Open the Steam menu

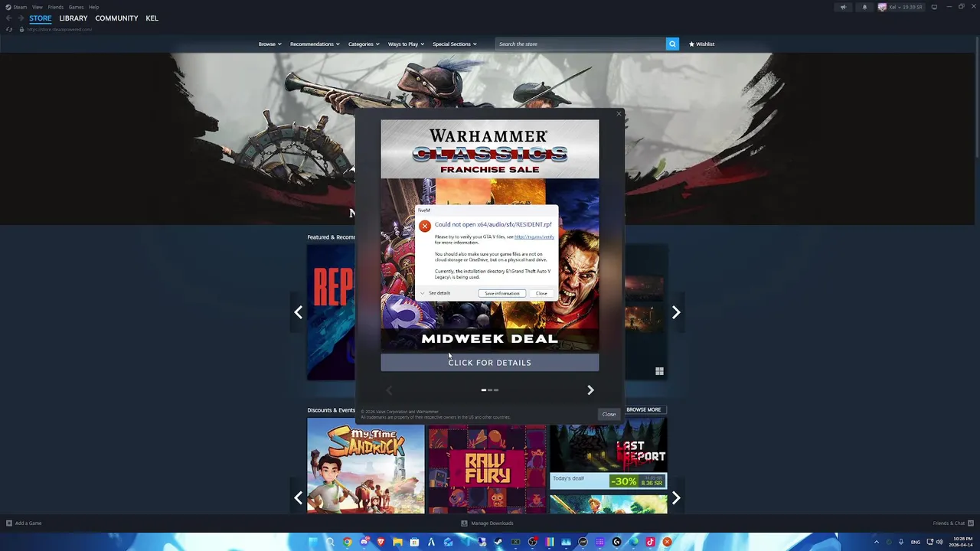[15, 7]
